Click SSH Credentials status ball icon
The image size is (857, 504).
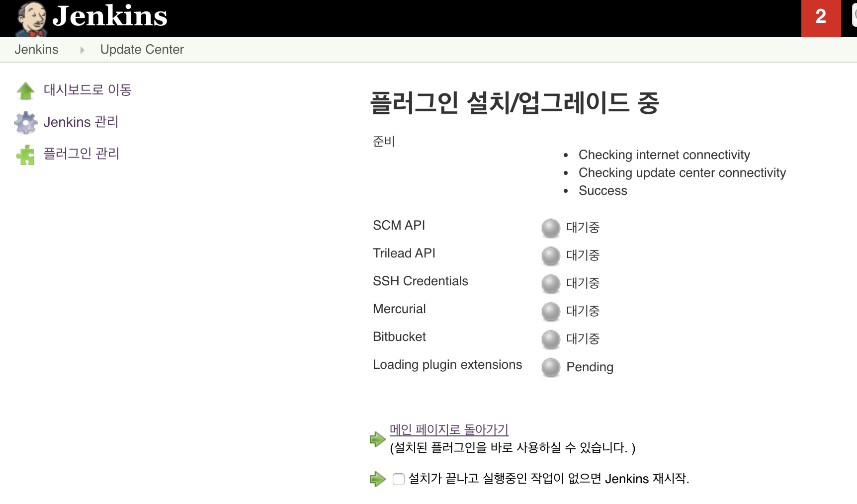point(550,284)
